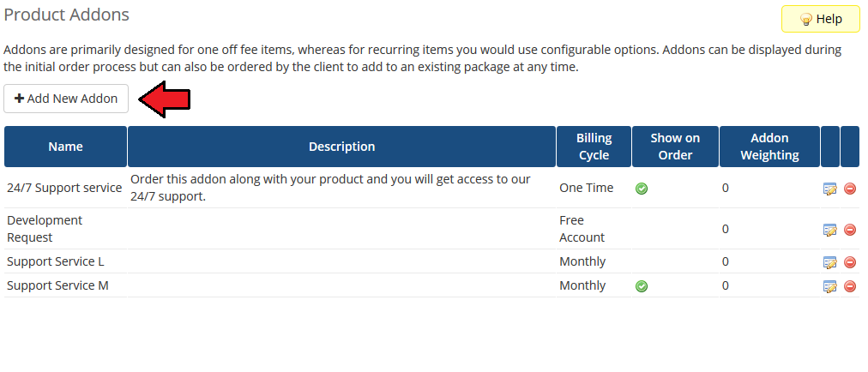Click the Description column header

(x=341, y=147)
